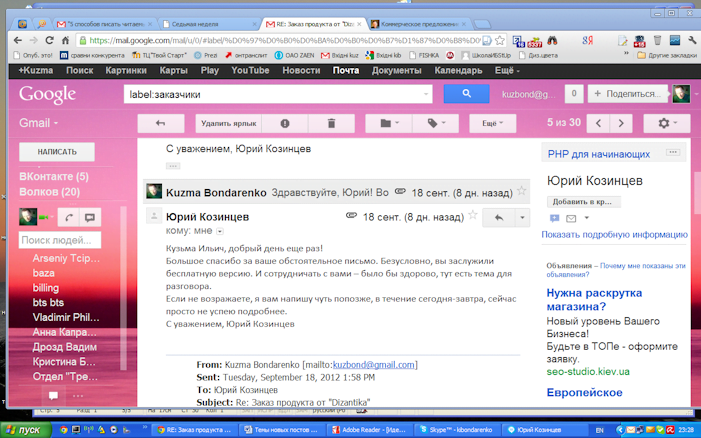The height and width of the screenshot is (438, 701).
Task: Click the blue Gmail search button
Action: 466,94
